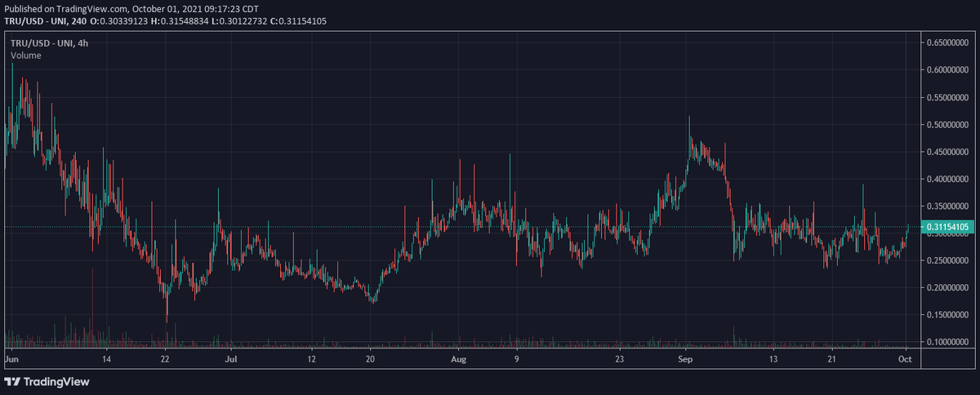
Task: Click the Published on TradingView.com header text
Action: click(131, 9)
